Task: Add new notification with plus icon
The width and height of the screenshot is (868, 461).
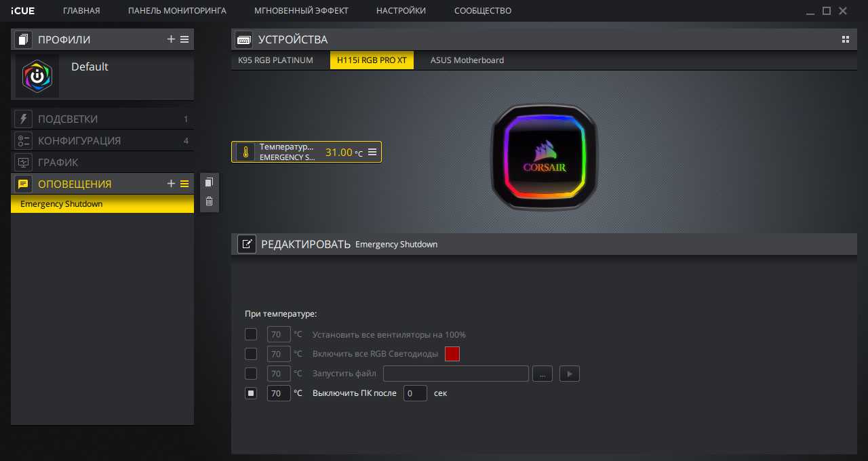Action: tap(171, 184)
